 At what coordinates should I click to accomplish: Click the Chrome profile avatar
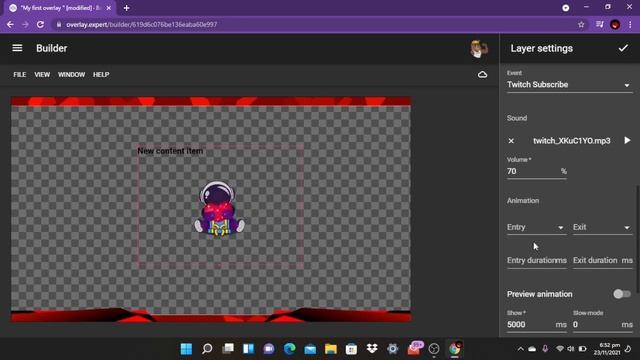click(x=615, y=24)
